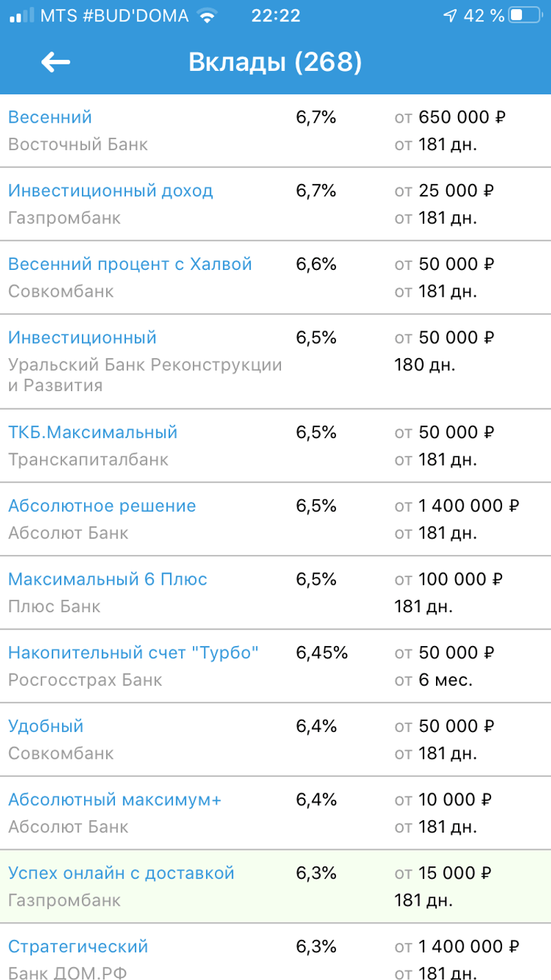Open Максимальный 6 Плюс deposit
Screen dimensions: 551x980
pyautogui.click(x=107, y=580)
